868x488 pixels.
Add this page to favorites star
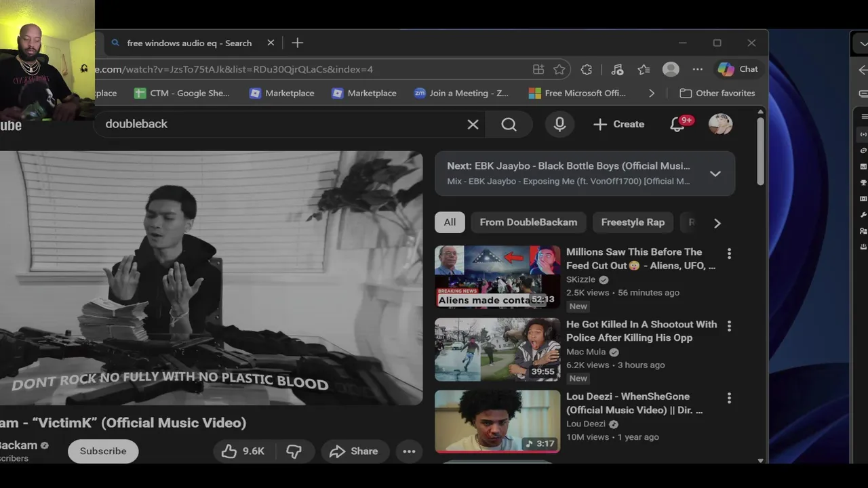pos(559,69)
